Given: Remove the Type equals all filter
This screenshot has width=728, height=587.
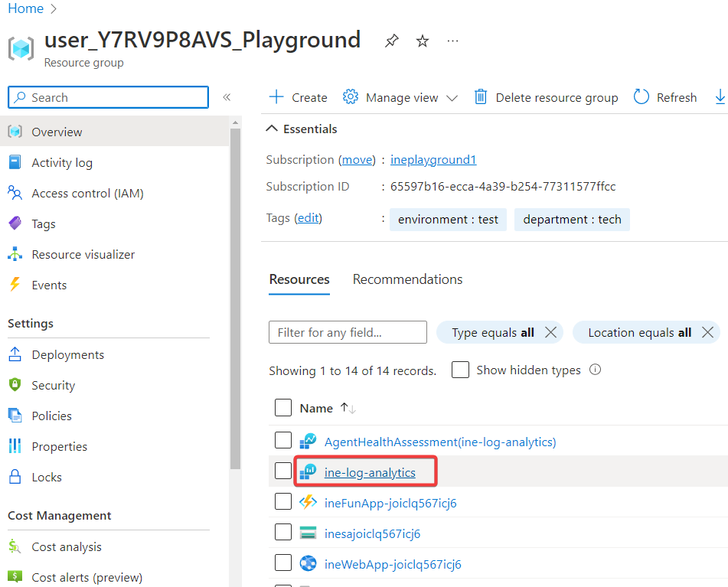Looking at the screenshot, I should point(550,332).
